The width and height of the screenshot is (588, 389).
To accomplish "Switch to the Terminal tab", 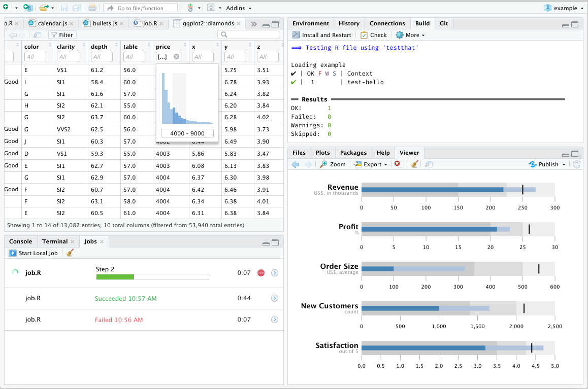I will point(55,241).
